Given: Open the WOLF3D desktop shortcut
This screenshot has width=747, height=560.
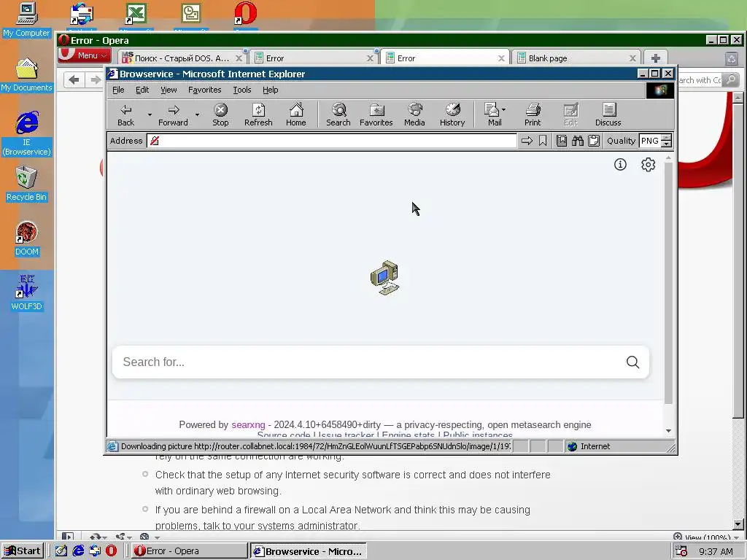Looking at the screenshot, I should (x=27, y=292).
